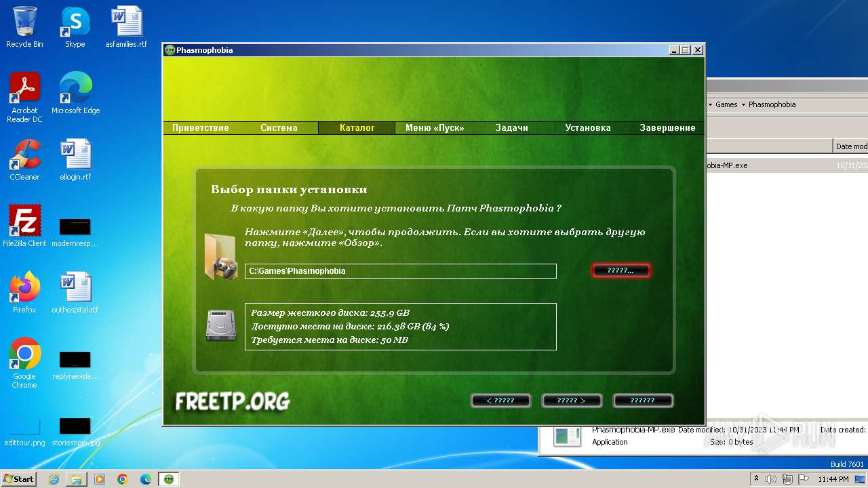This screenshot has width=868, height=488.
Task: Open Internet Explorer from taskbar
Action: point(54,479)
